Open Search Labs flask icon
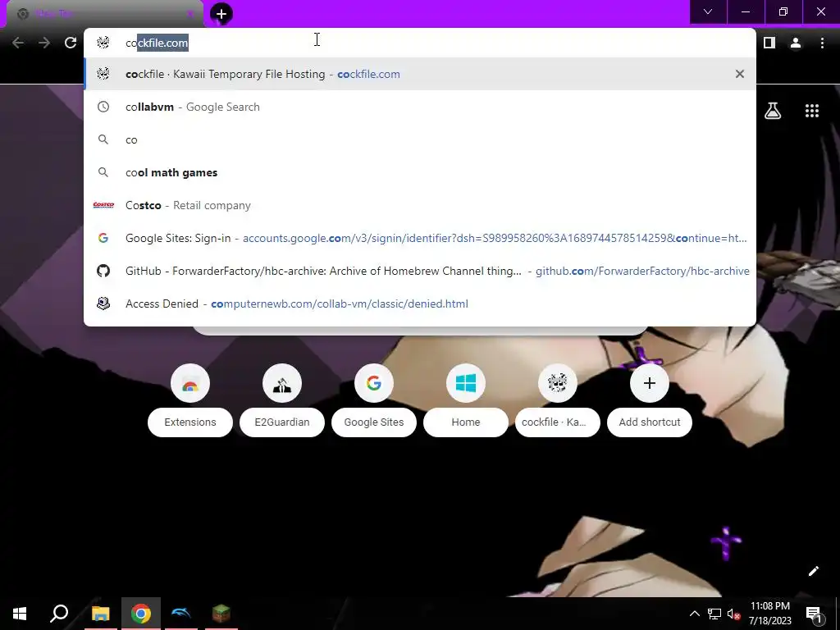This screenshot has height=630, width=840. pos(773,111)
